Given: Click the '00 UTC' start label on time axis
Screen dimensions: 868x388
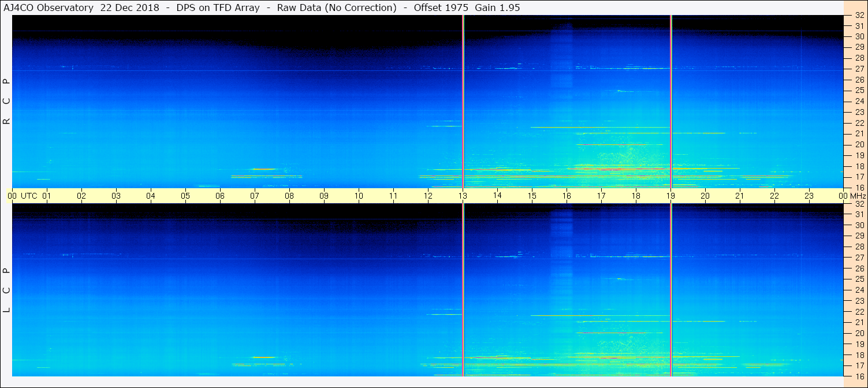Looking at the screenshot, I should 23,196.
